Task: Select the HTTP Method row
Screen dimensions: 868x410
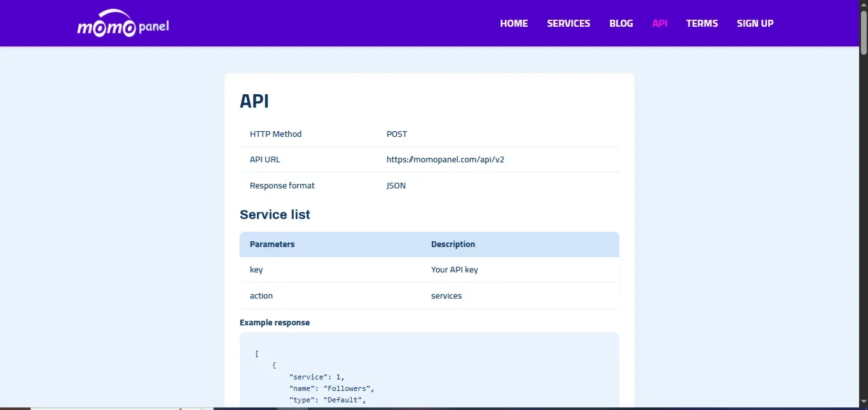Action: click(429, 134)
